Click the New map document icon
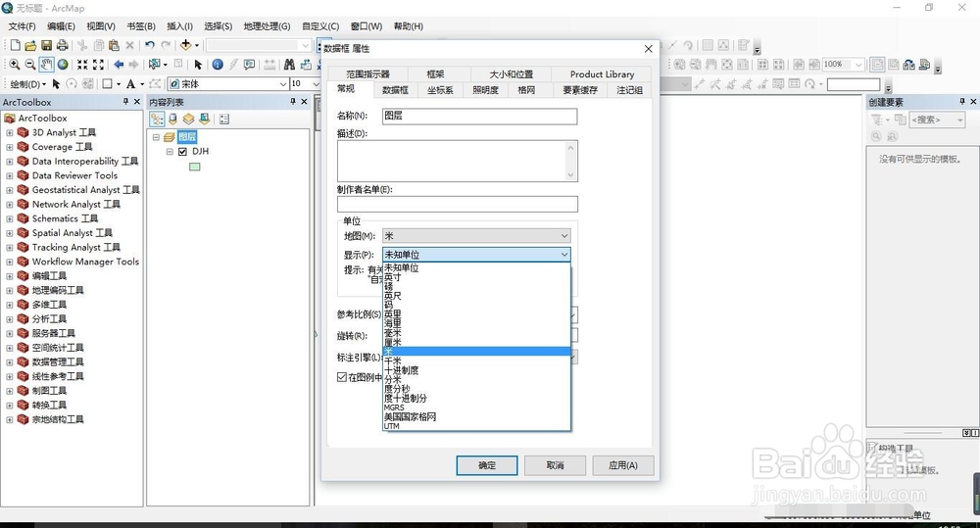980x528 pixels. (15, 45)
